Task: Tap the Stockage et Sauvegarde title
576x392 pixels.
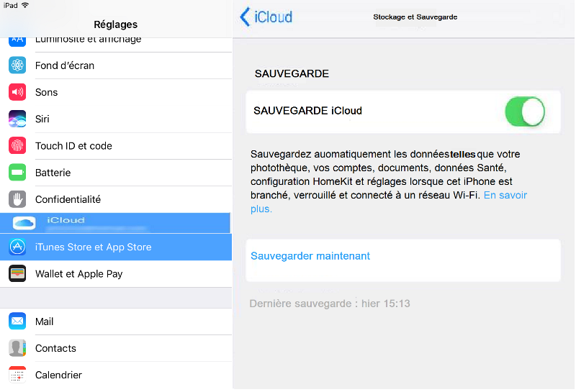Action: pos(415,17)
